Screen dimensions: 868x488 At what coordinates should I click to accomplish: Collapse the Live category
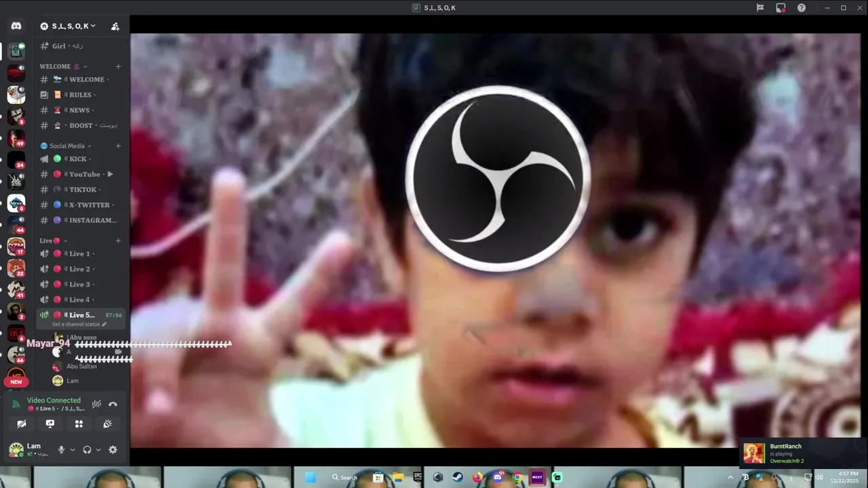click(53, 241)
